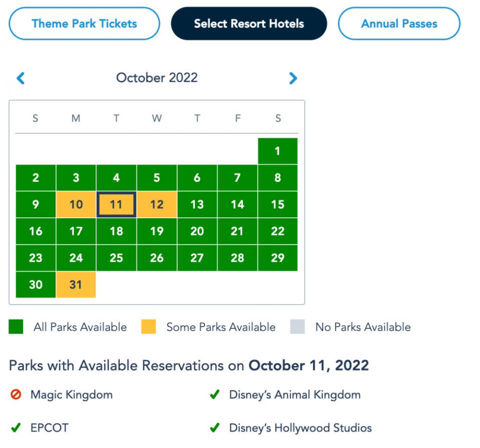Select the highlighted October 11 date

click(116, 204)
